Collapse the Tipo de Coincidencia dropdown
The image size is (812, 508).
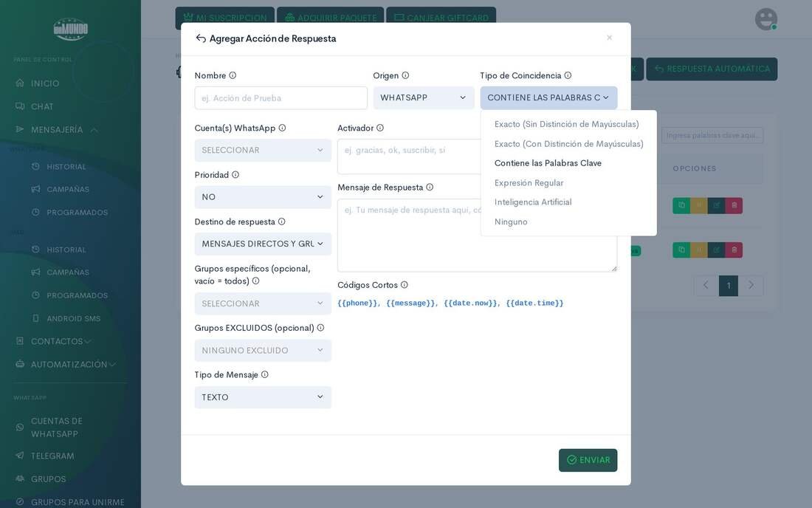pos(548,97)
